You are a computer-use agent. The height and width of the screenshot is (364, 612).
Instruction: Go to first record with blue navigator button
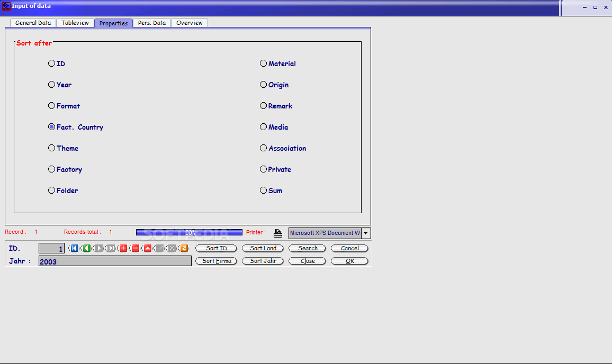(74, 248)
